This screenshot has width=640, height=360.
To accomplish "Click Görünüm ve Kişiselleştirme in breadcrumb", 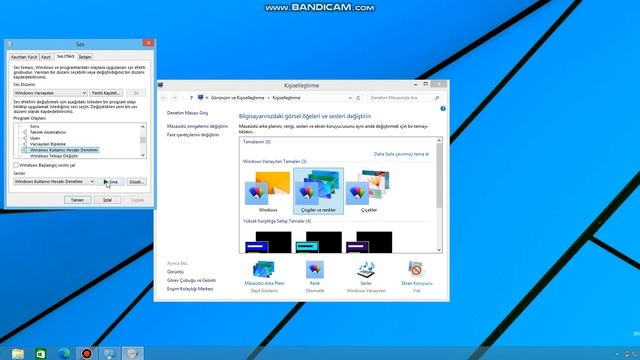I will 238,98.
